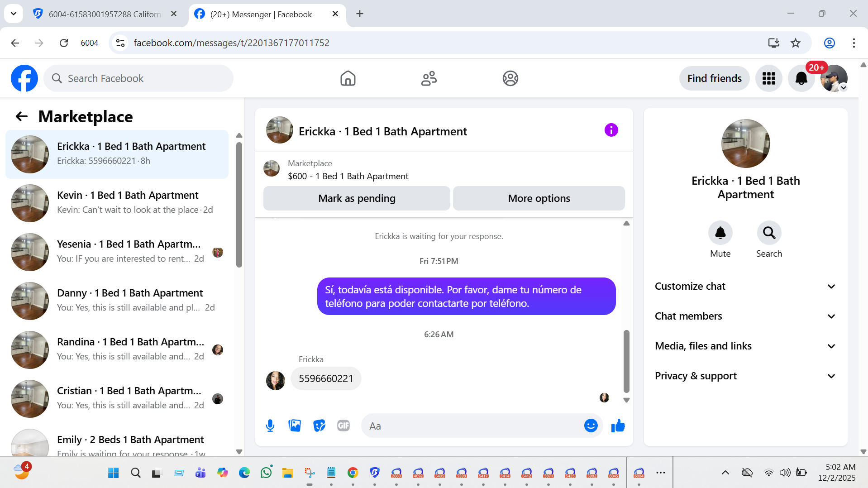Click chat scroll-down arrow

pos(626,400)
